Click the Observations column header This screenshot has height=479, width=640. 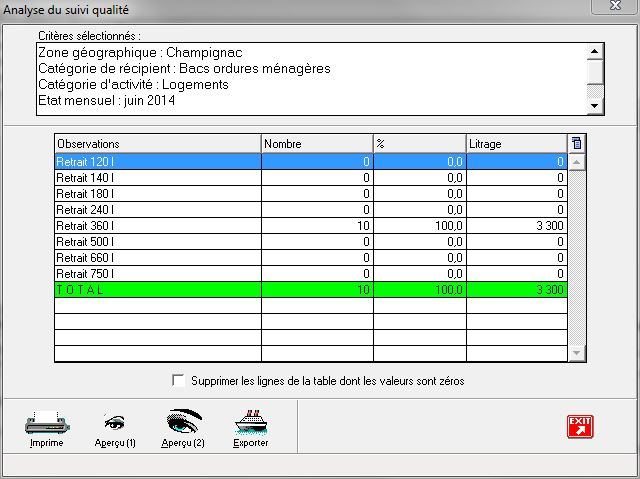pos(157,144)
